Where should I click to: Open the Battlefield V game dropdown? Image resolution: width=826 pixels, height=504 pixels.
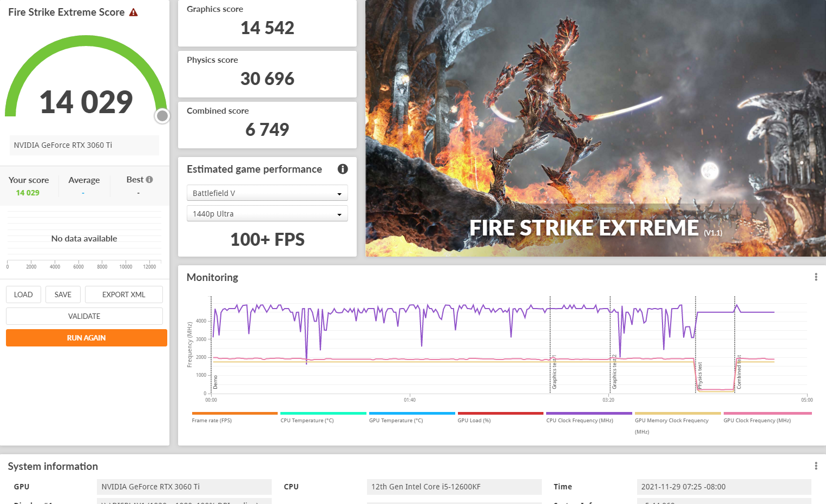pos(267,193)
